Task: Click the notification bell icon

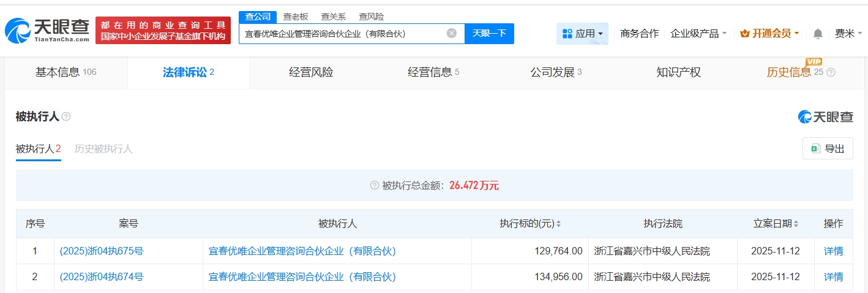Action: 818,34
